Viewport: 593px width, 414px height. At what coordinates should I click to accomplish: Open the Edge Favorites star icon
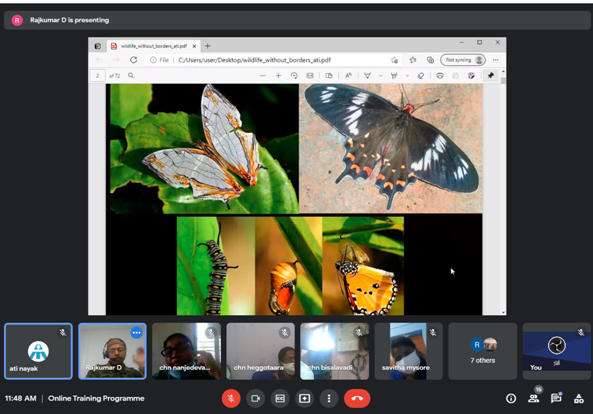click(413, 60)
